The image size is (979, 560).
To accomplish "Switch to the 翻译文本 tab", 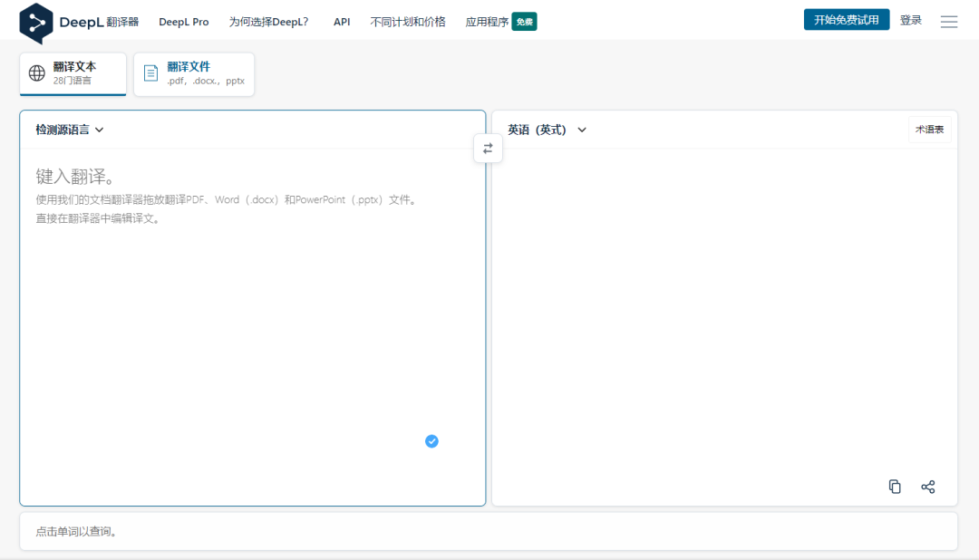I will click(73, 73).
